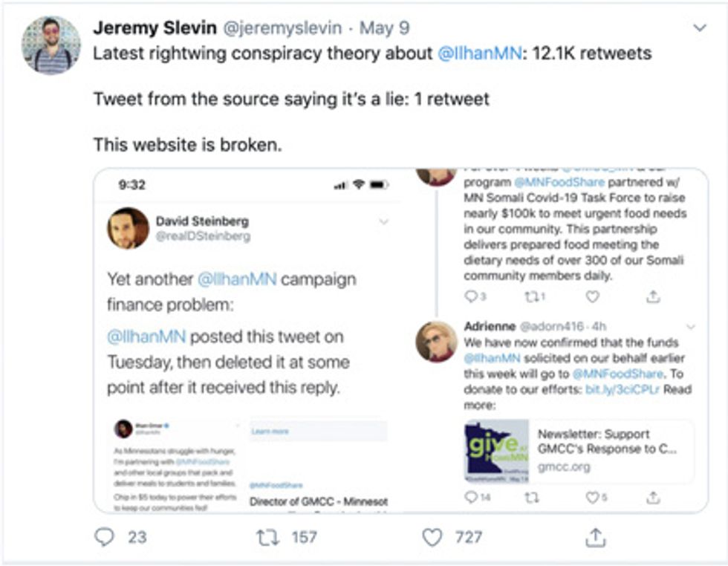
Task: Expand options chevron on Adrienne's reply
Action: pyautogui.click(x=691, y=327)
